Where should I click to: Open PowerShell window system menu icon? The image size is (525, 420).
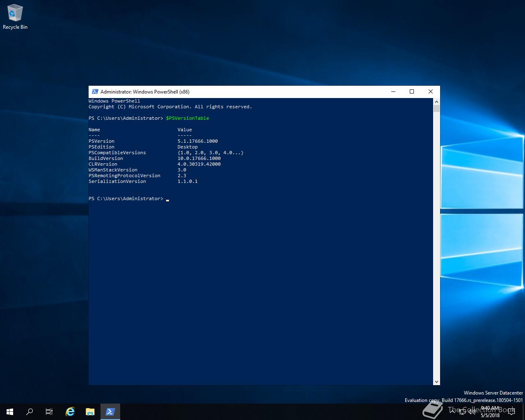(x=95, y=92)
